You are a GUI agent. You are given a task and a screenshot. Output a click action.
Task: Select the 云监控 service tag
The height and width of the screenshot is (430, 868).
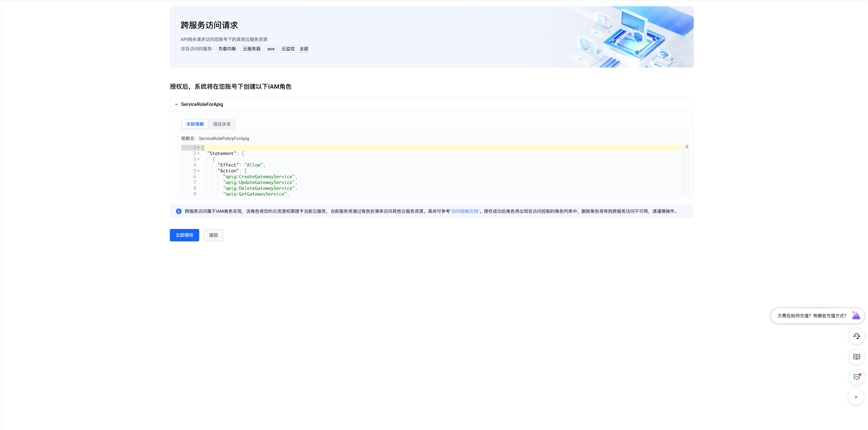[288, 49]
